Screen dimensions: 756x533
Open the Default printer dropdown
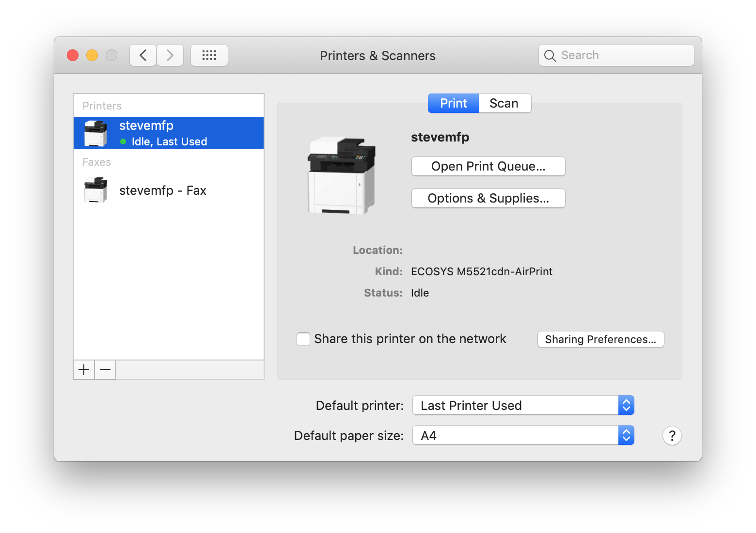[523, 405]
